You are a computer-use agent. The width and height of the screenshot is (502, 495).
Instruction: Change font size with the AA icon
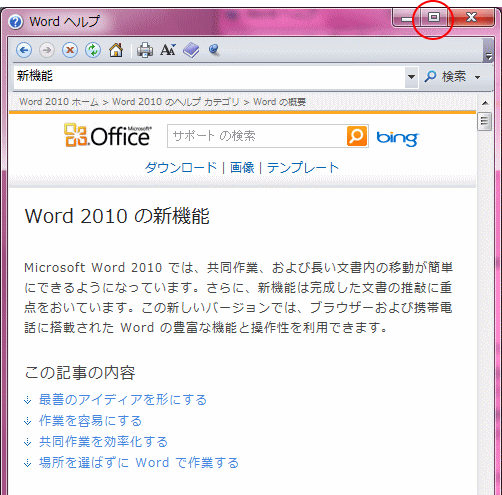[x=168, y=50]
